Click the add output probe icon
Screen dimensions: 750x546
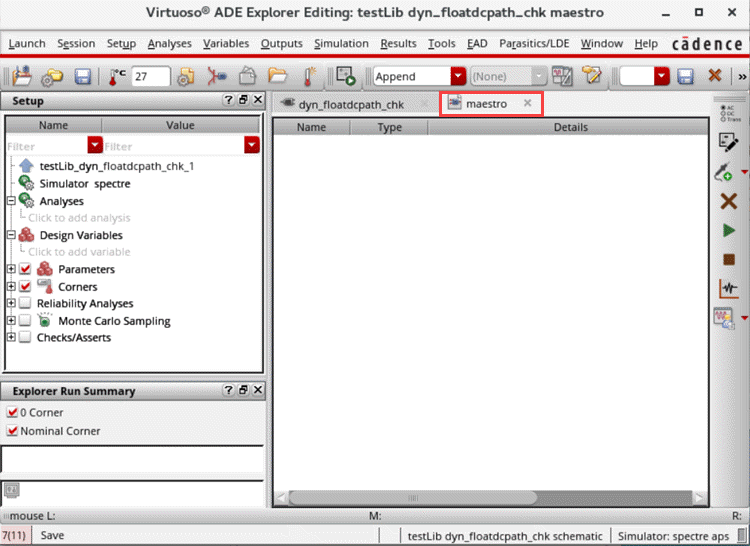724,172
